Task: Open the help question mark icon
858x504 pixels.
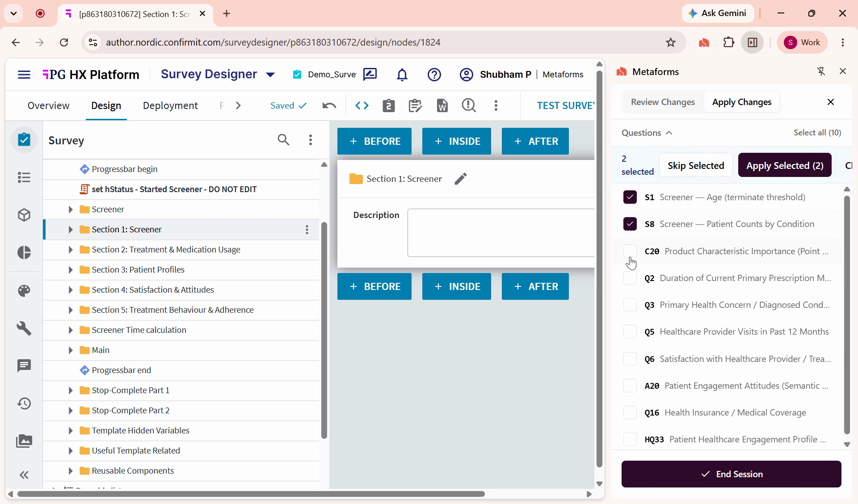Action: tap(434, 75)
